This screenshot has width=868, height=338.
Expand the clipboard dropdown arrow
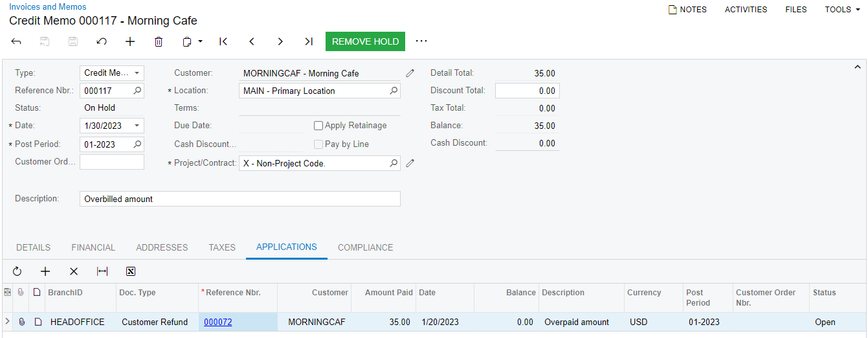(200, 41)
